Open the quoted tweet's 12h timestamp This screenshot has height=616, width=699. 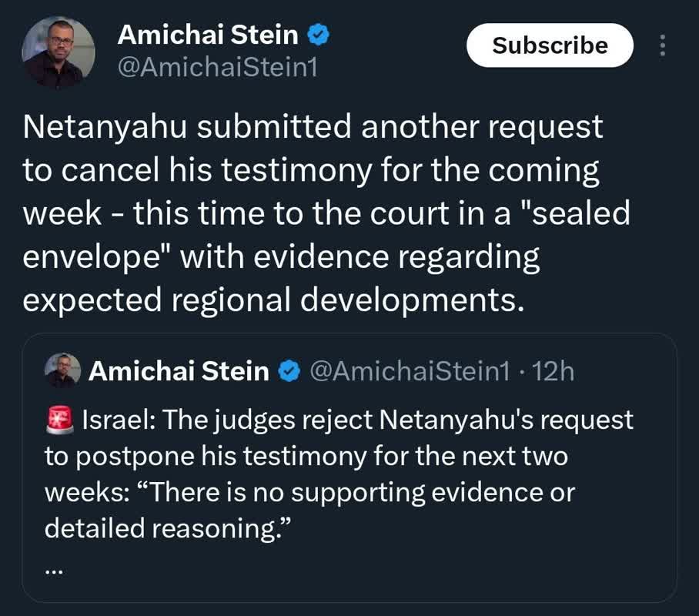(554, 371)
